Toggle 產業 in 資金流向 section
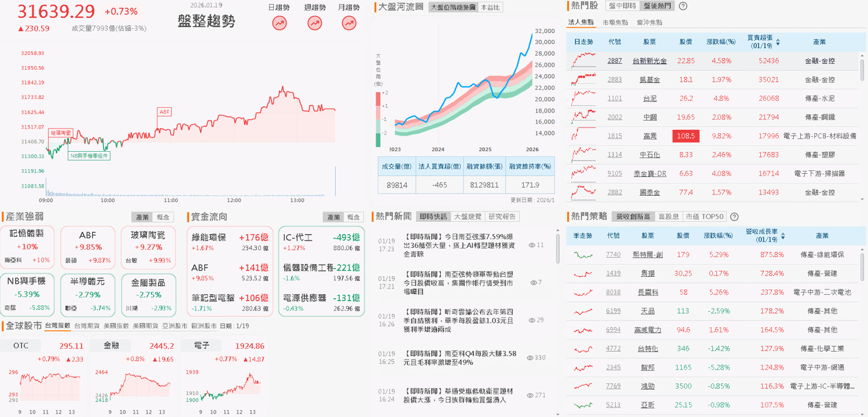868x417 pixels. pos(333,217)
